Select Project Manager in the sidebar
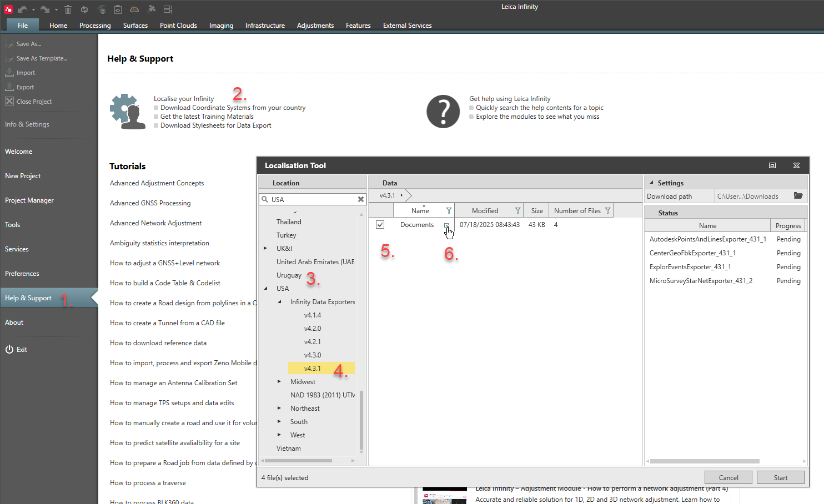The width and height of the screenshot is (824, 504). [x=29, y=200]
